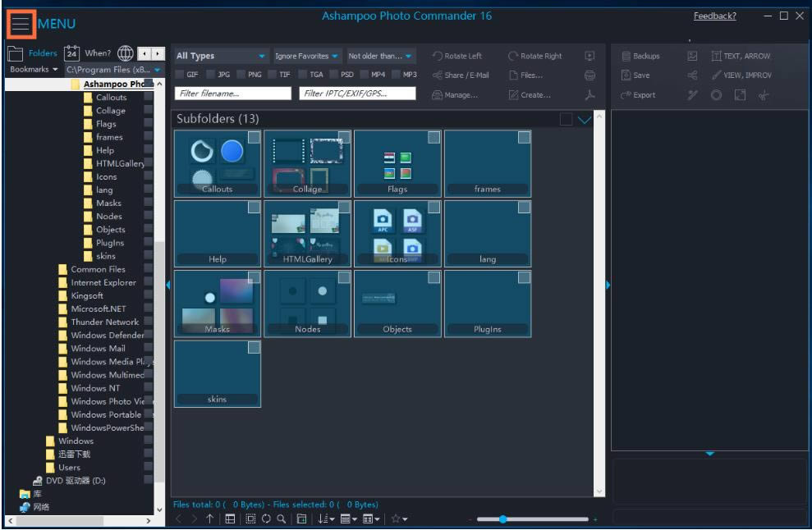812x530 pixels.
Task: Click the select all icon in bottom toolbar
Action: click(x=250, y=519)
